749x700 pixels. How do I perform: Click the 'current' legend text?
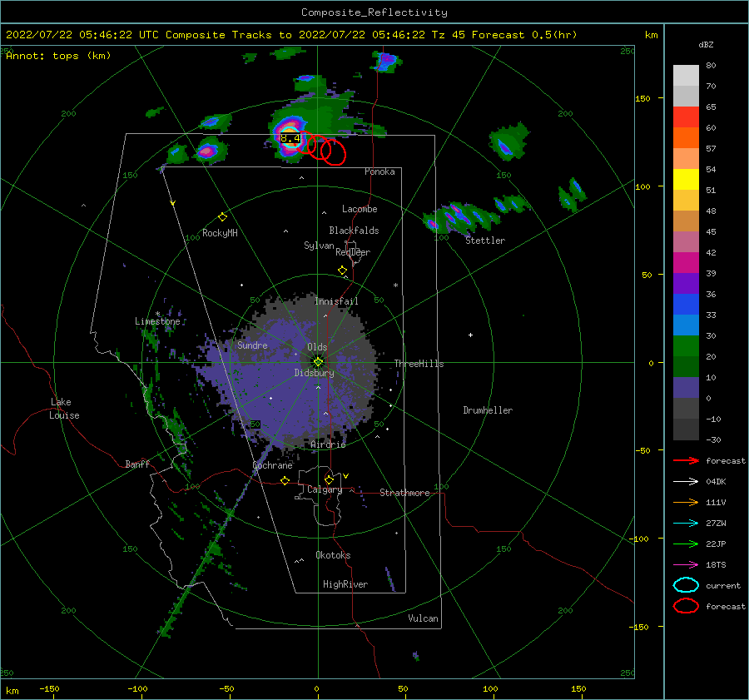723,585
